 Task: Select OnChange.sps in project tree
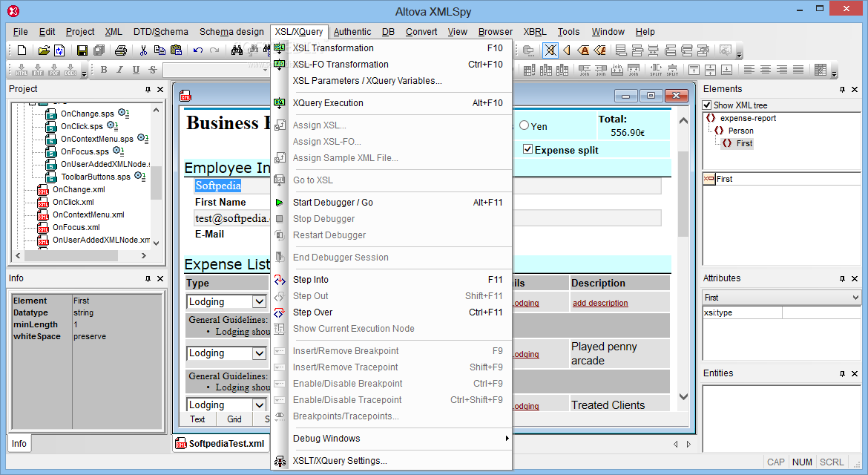[x=87, y=114]
